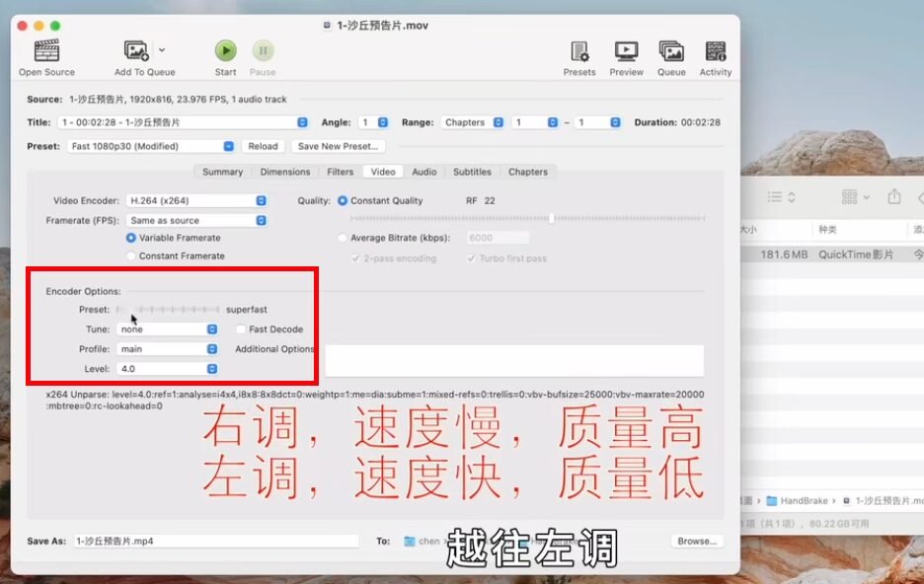This screenshot has height=584, width=924.
Task: Click the Save As filename field
Action: click(x=215, y=542)
